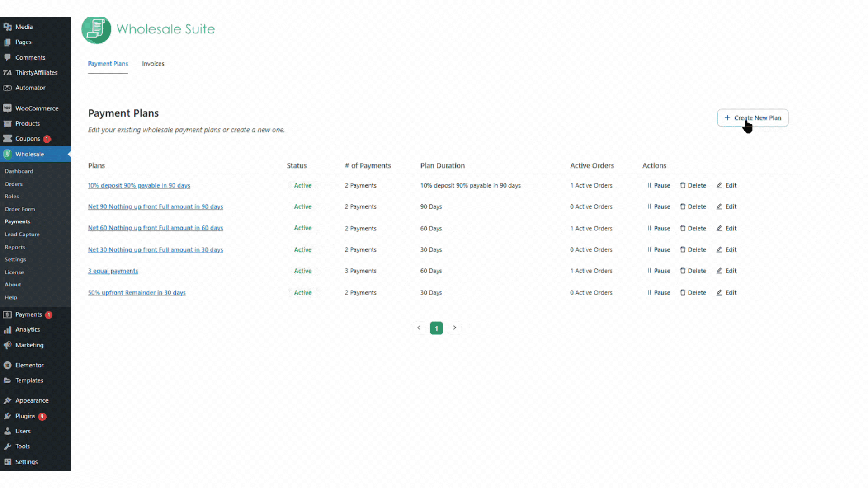Click the Analytics bar chart icon

[x=7, y=330]
